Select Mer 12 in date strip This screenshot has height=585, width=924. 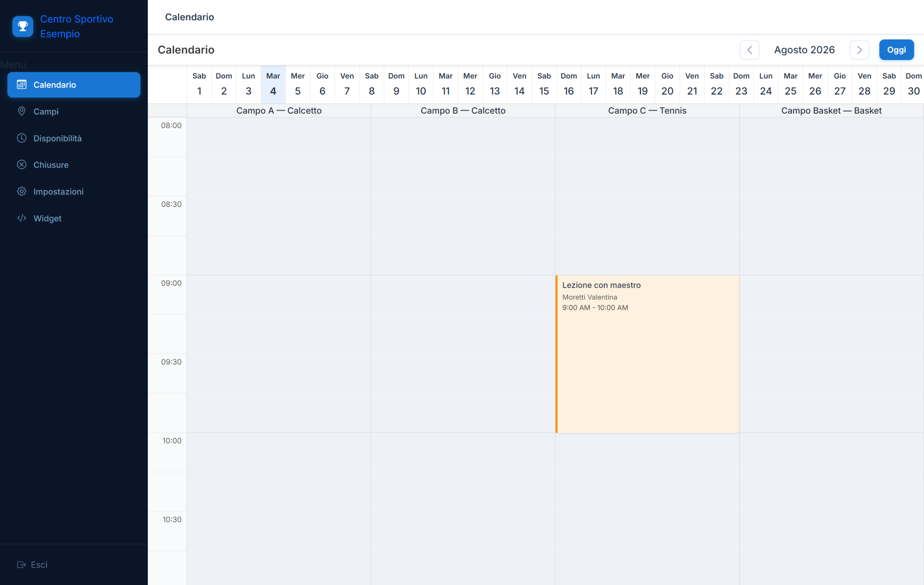click(x=470, y=84)
